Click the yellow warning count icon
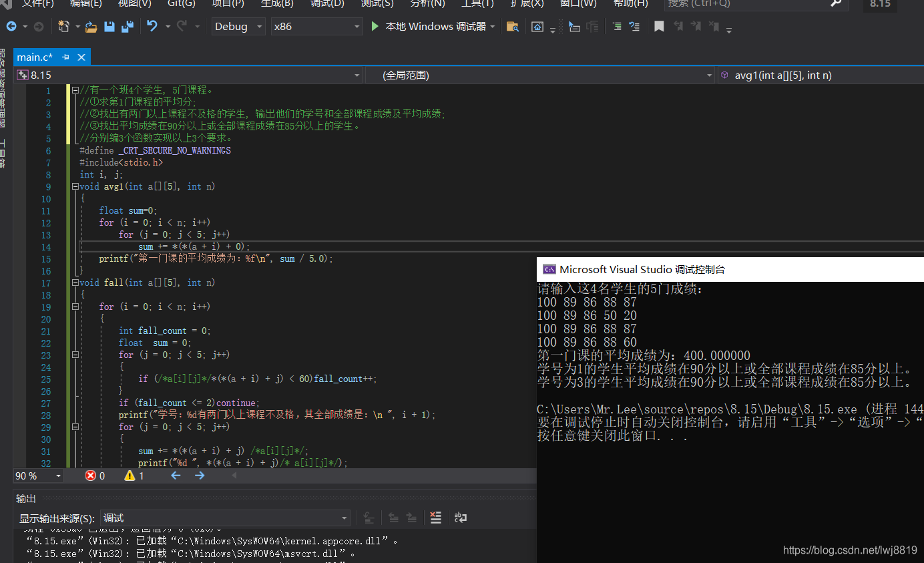Screen dimensions: 924x563 [130, 476]
